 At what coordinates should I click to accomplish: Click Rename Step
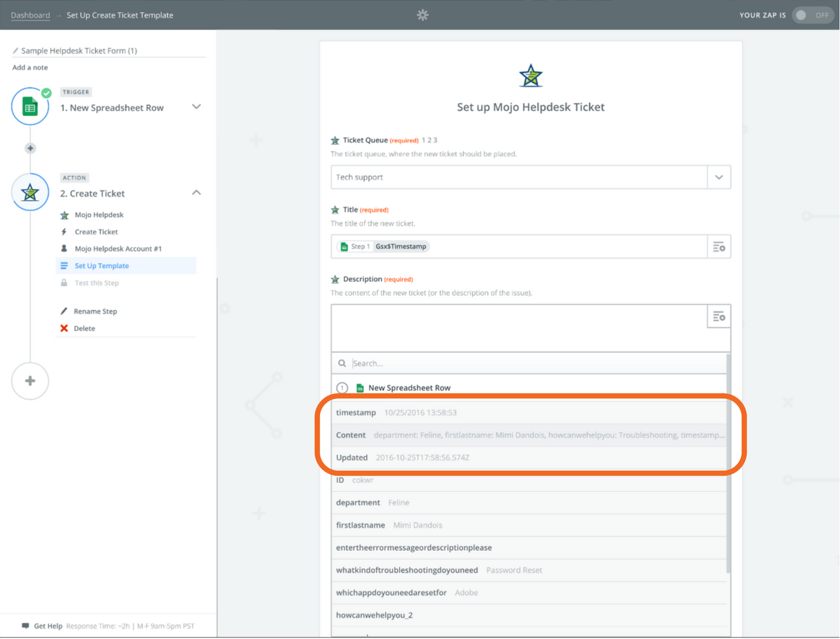point(95,311)
